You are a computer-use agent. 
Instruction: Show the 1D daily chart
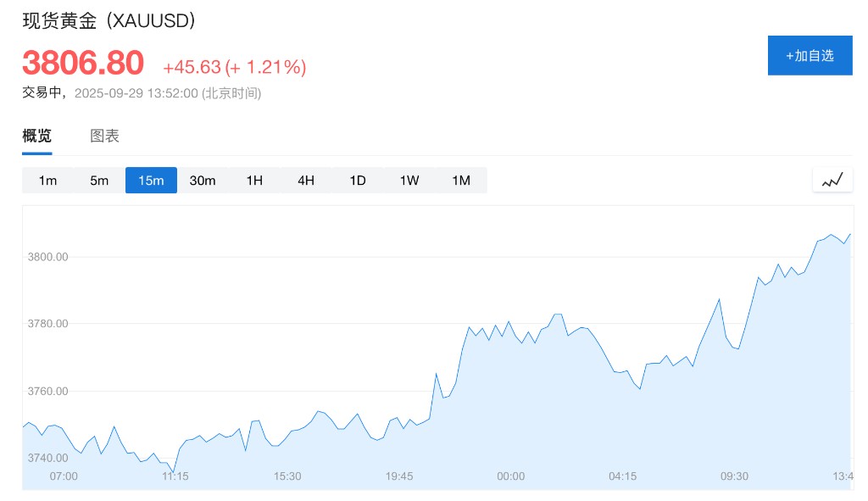point(358,181)
